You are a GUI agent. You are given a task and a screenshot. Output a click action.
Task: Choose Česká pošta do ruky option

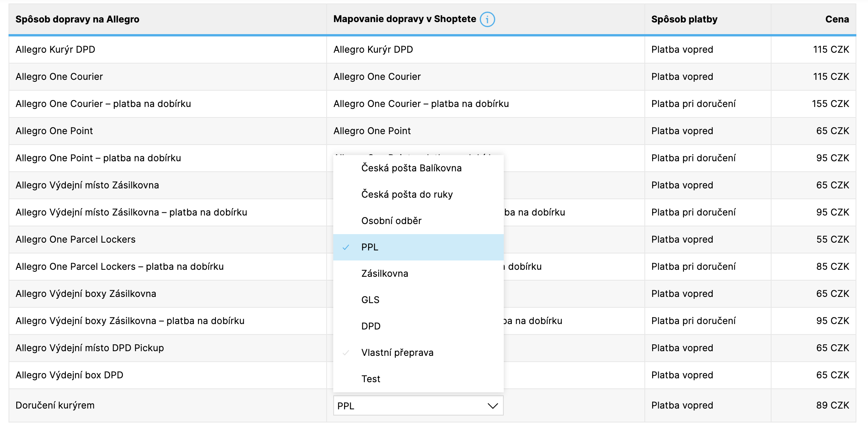(x=407, y=195)
